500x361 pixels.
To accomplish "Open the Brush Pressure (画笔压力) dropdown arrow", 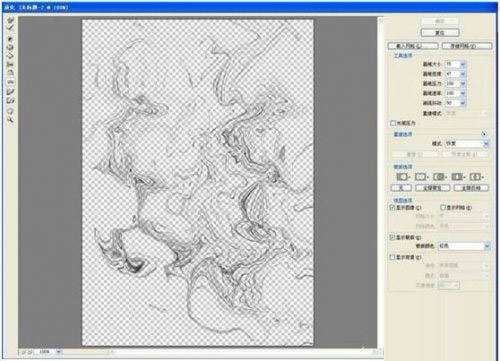I will tap(463, 83).
